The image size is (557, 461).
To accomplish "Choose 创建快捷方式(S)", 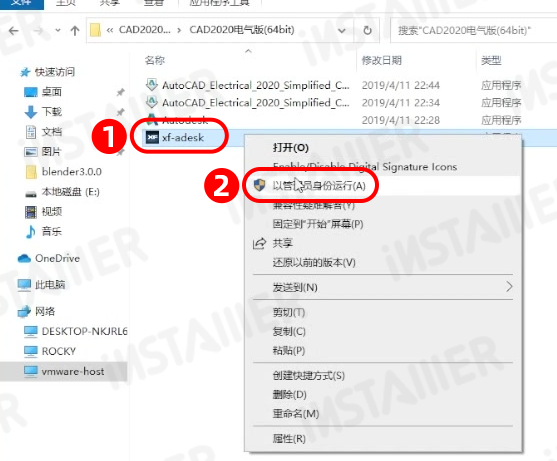I will pos(383,375).
